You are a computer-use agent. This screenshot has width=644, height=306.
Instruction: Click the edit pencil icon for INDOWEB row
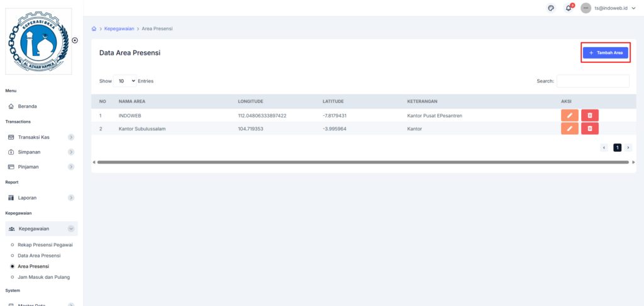(x=569, y=115)
